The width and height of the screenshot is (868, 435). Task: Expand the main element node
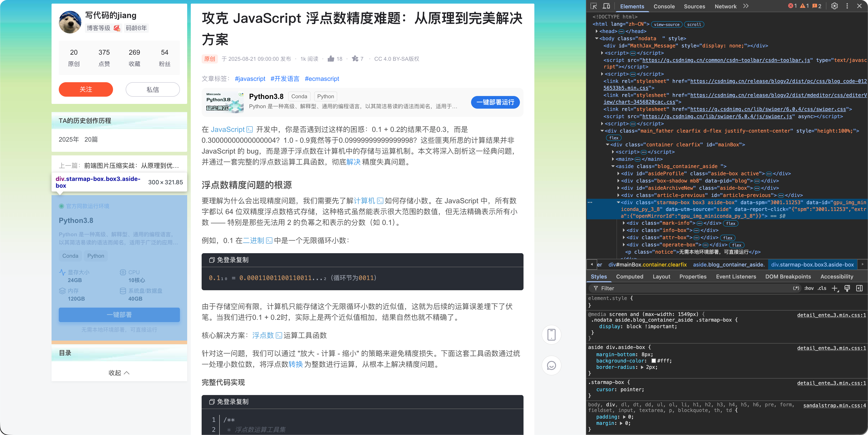click(613, 159)
